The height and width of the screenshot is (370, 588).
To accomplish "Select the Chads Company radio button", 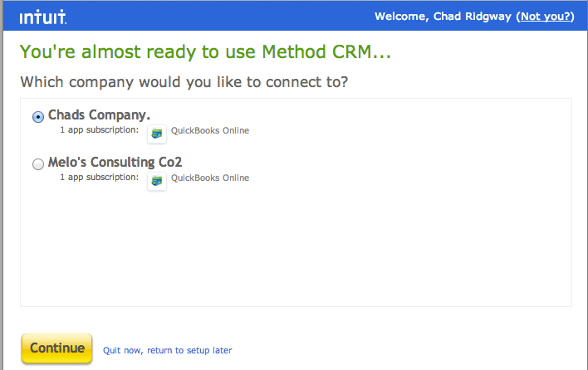I will pyautogui.click(x=38, y=117).
